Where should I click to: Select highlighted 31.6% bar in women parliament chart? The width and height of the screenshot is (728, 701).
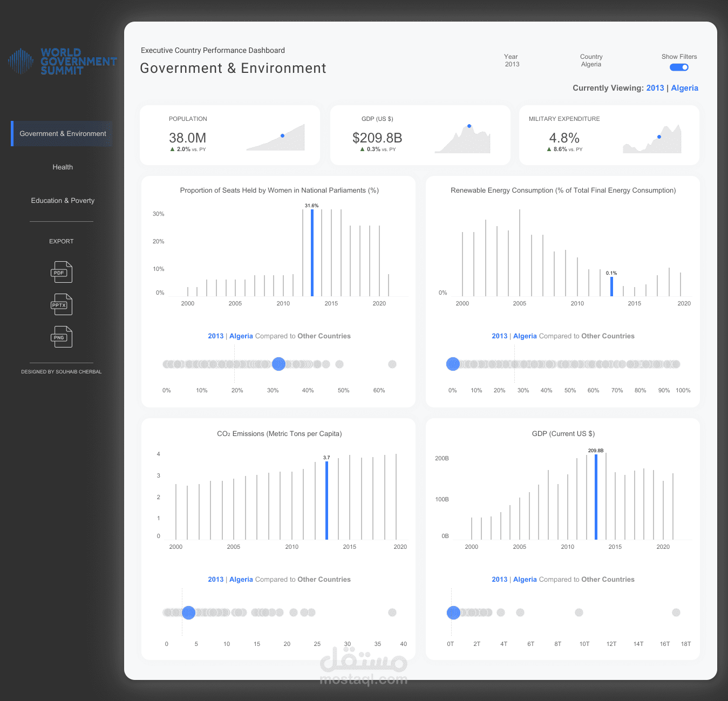coord(312,253)
